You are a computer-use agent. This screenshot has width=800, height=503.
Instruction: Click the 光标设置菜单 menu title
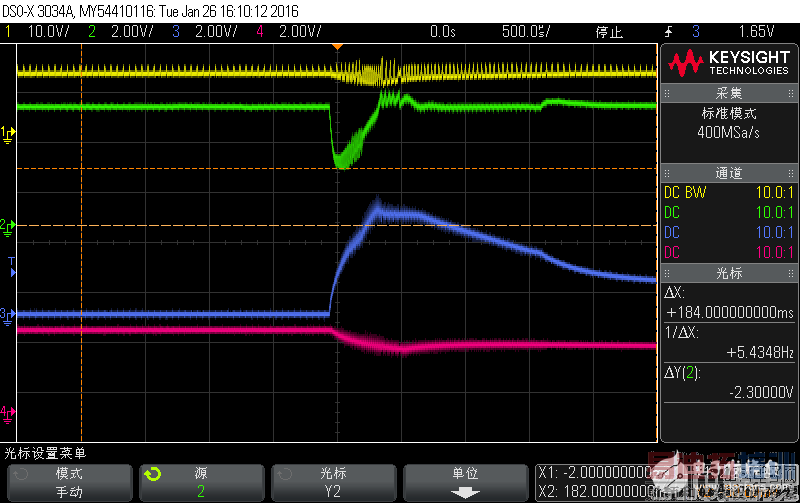(x=45, y=453)
